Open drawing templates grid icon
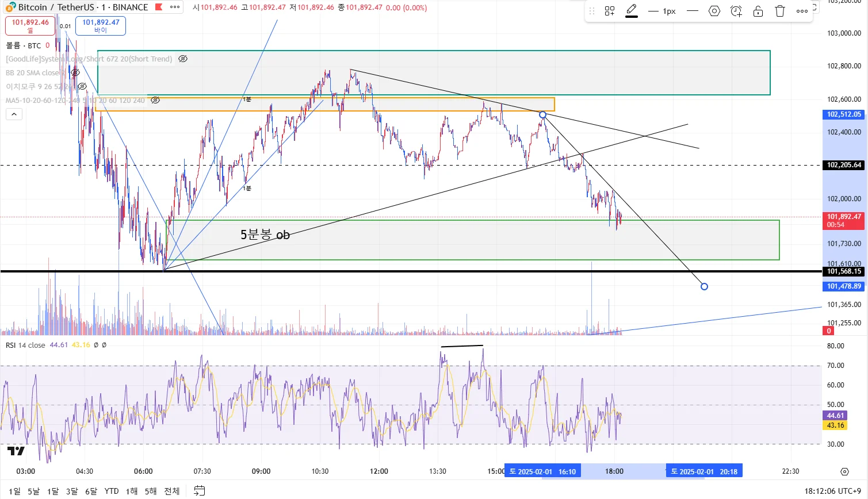868x499 pixels. (610, 11)
